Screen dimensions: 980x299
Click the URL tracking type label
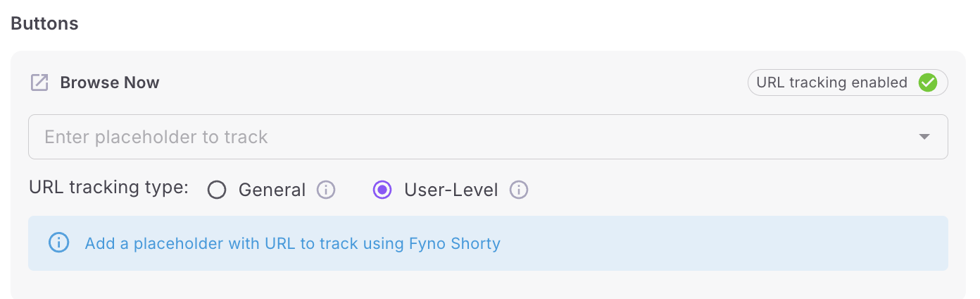(109, 188)
